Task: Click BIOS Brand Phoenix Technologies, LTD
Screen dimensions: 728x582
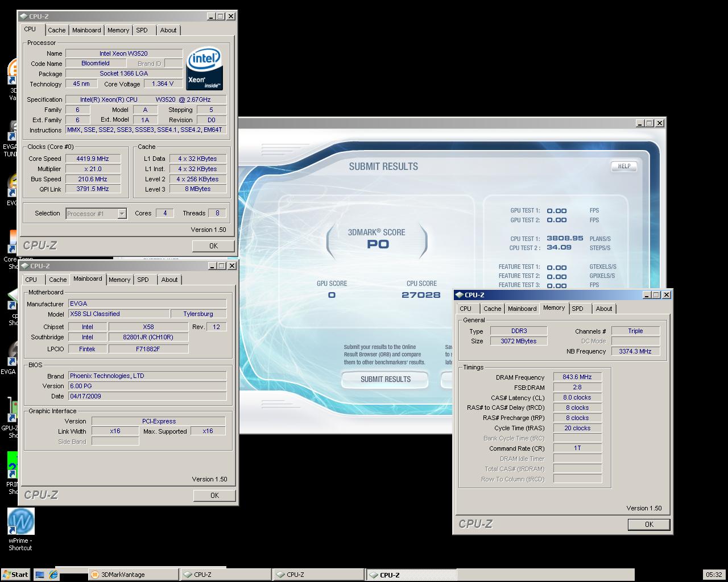Action: pyautogui.click(x=147, y=376)
